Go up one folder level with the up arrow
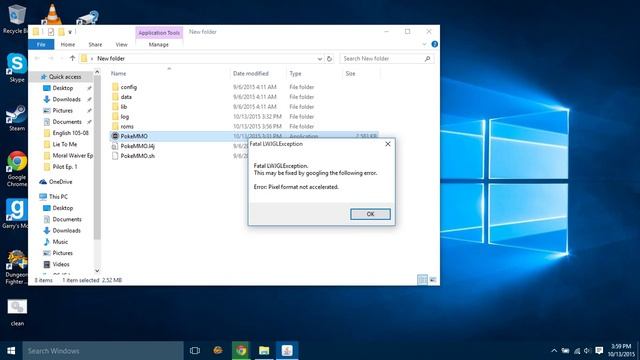Viewport: 640px width, 360px height. click(72, 58)
